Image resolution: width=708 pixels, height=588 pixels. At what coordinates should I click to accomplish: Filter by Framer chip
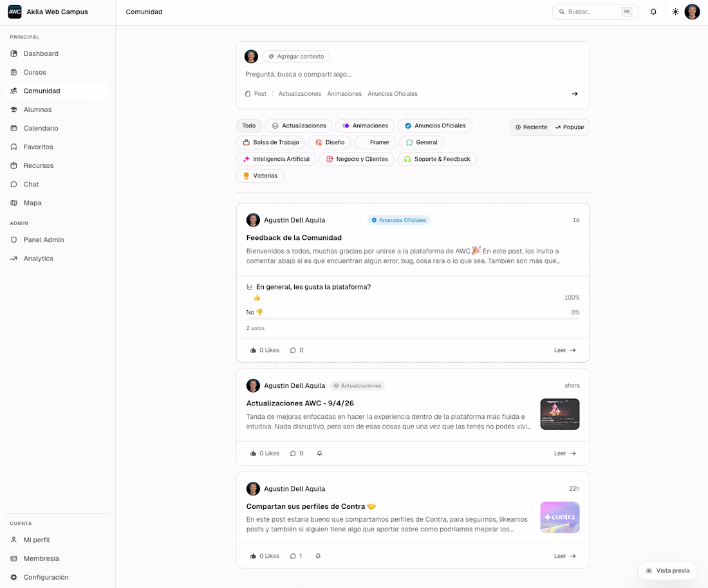(x=375, y=142)
